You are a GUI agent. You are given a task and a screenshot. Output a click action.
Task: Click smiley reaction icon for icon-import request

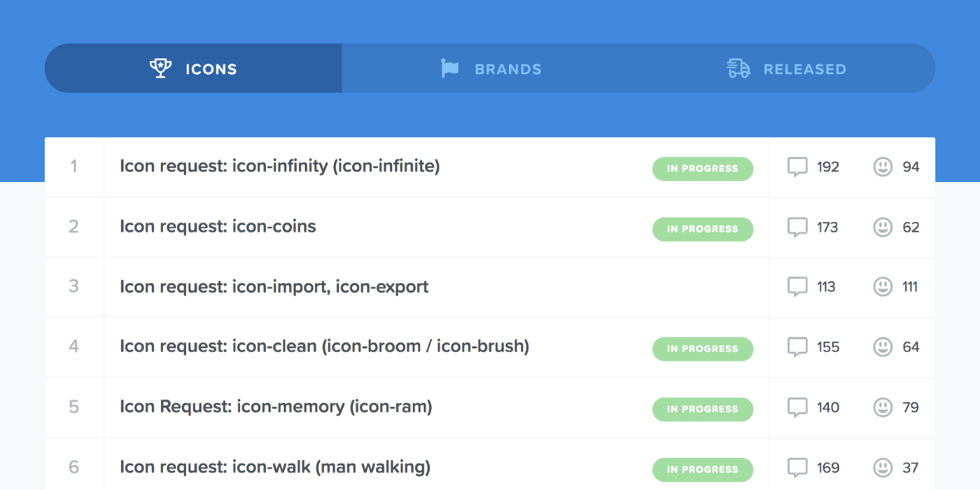click(x=883, y=286)
